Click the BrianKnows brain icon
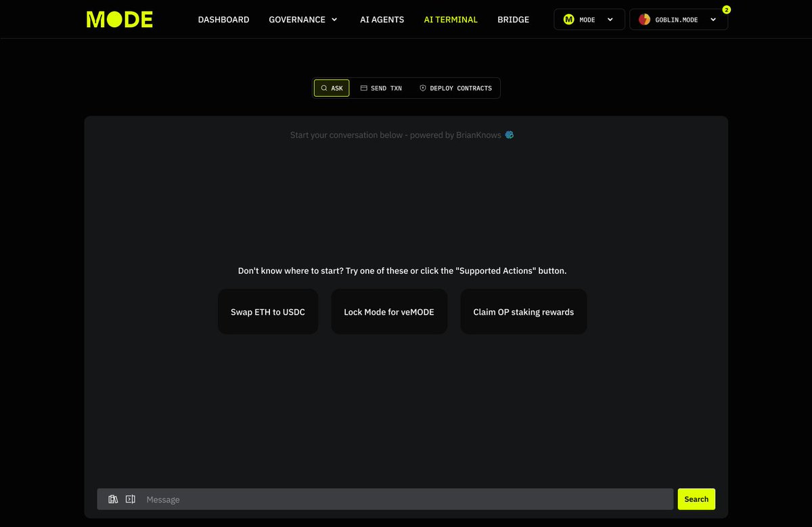This screenshot has width=812, height=527. pos(510,135)
